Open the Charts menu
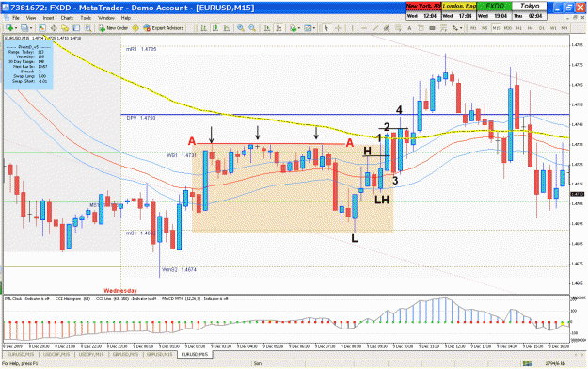Viewport: 588px width, 369px height. pyautogui.click(x=67, y=18)
